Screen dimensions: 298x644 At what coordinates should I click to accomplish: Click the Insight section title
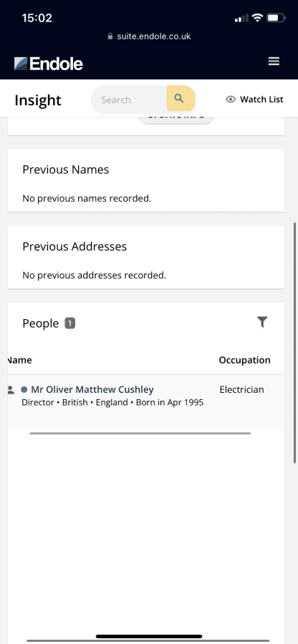coord(38,100)
